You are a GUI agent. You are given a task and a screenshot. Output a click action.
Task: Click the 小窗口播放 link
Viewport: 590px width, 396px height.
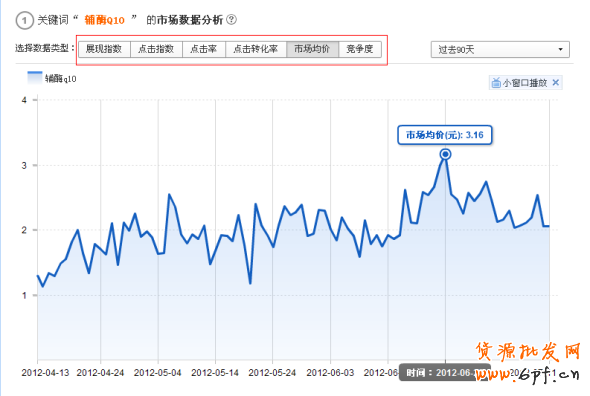525,83
